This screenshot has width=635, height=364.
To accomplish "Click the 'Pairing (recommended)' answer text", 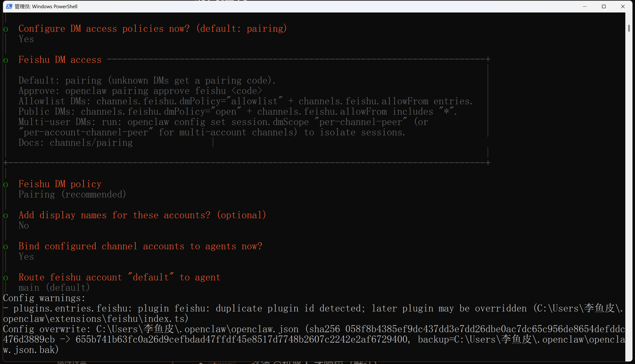I will pyautogui.click(x=72, y=194).
